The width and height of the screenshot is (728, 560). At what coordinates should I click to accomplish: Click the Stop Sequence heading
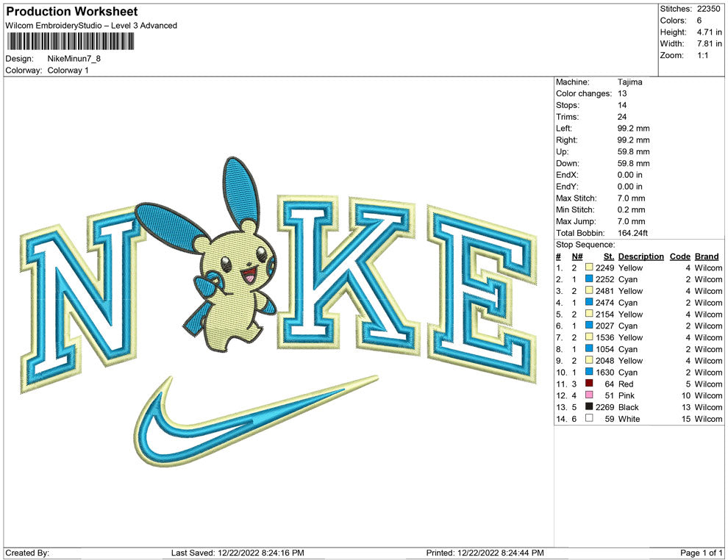tap(585, 245)
